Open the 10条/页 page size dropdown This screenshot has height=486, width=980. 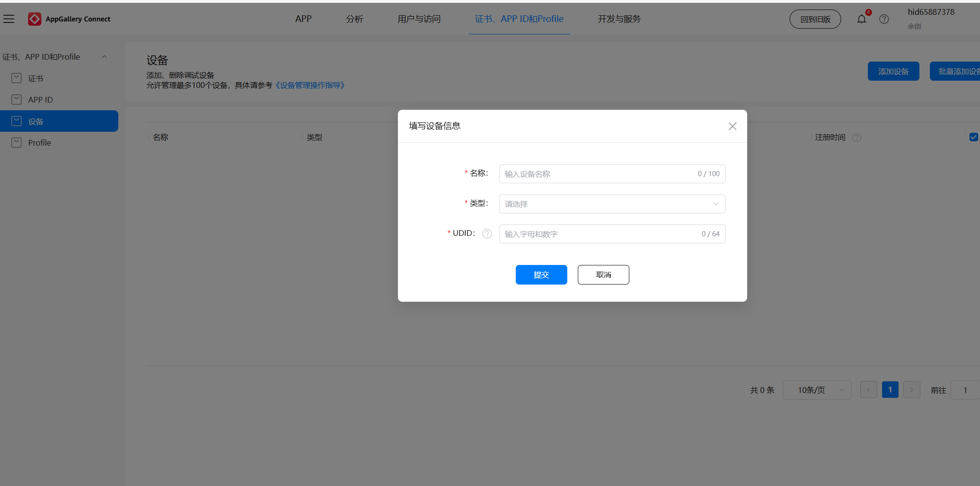click(817, 390)
